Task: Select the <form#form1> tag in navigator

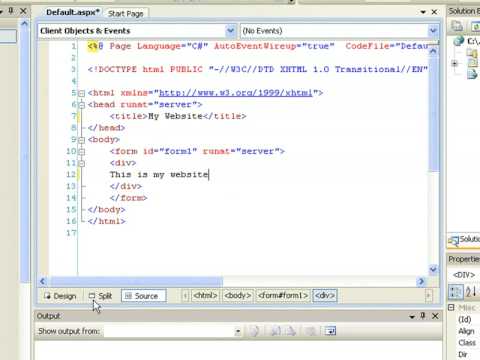Action: [x=283, y=296]
